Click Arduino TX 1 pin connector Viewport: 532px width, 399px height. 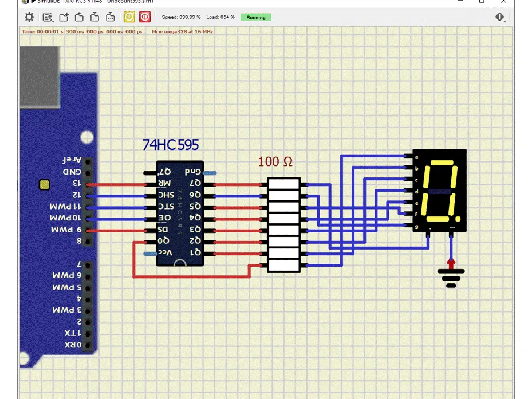pyautogui.click(x=88, y=334)
